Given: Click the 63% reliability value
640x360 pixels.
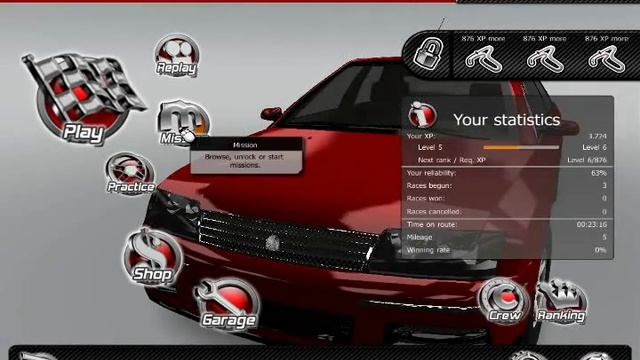Looking at the screenshot, I should pyautogui.click(x=599, y=173).
